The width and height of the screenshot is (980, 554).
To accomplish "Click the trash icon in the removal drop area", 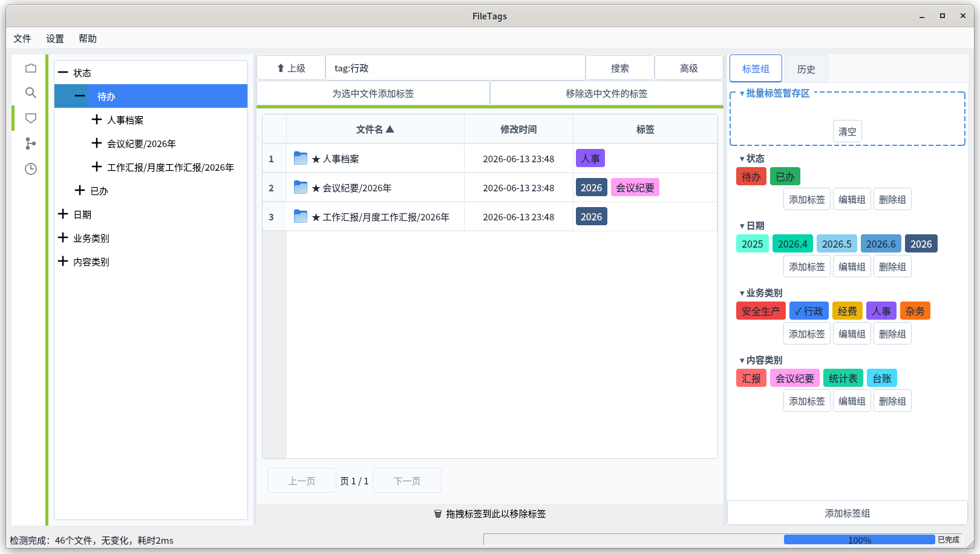I will 438,514.
